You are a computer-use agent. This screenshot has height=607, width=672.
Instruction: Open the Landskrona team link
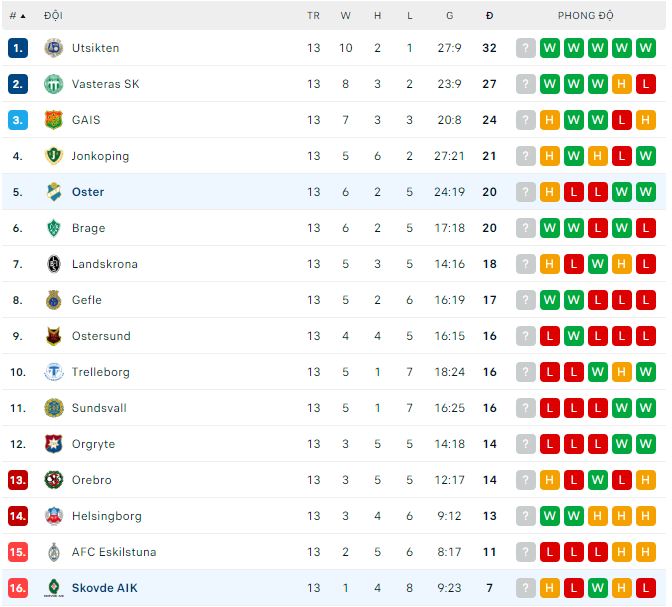point(104,264)
